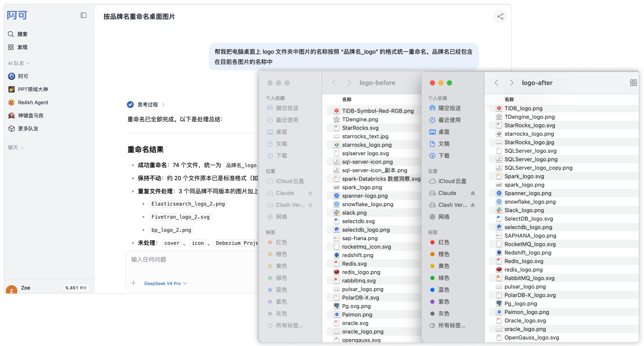Expand the AI 队友 section chevron

(28, 63)
